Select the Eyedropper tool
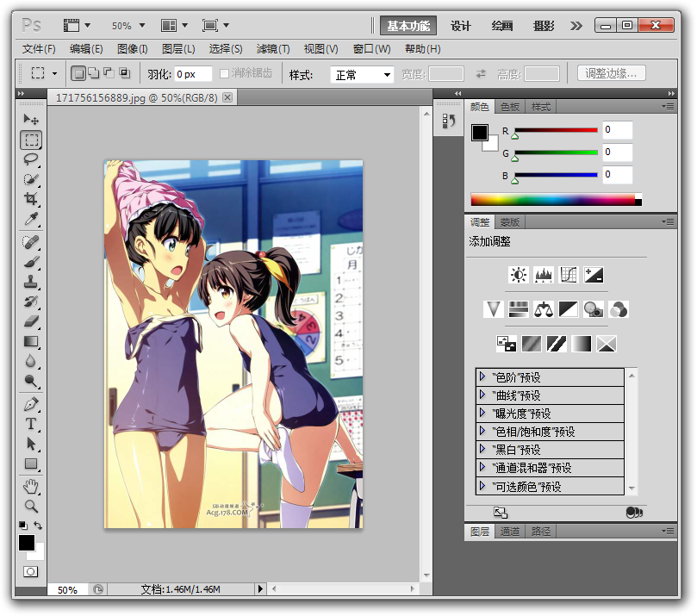 click(x=31, y=219)
